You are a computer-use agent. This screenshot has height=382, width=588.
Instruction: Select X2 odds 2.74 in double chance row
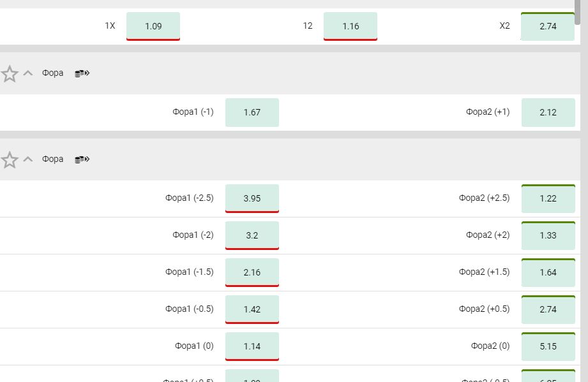(548, 26)
